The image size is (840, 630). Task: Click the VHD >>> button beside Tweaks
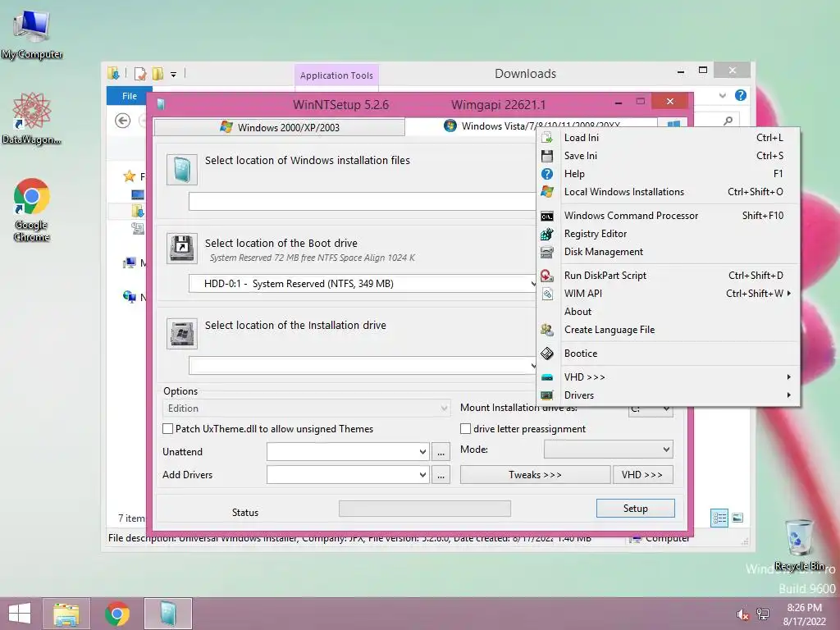(x=642, y=475)
